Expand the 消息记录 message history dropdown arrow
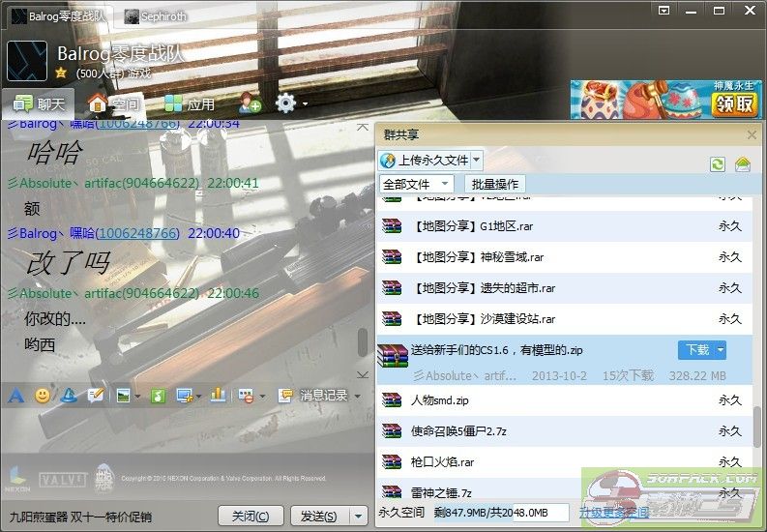 coord(357,397)
